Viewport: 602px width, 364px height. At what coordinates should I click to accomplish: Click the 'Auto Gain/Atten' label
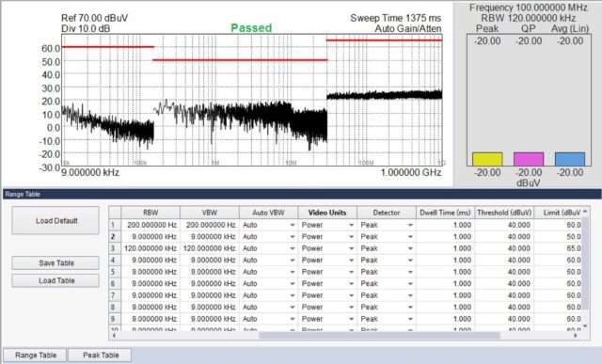pos(407,28)
